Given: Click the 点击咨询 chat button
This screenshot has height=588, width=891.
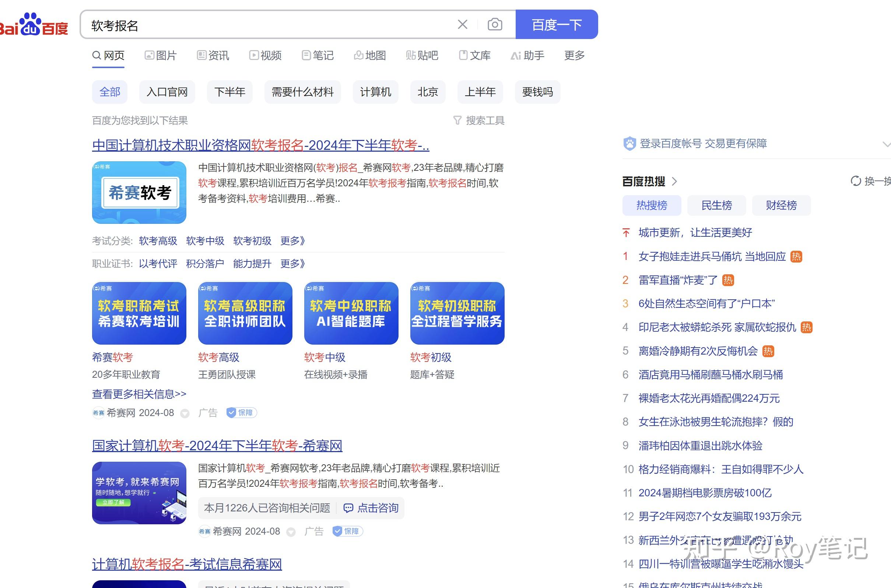Looking at the screenshot, I should (x=371, y=508).
